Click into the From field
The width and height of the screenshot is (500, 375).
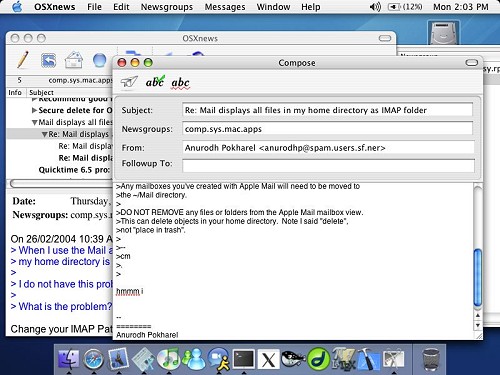[328, 148]
